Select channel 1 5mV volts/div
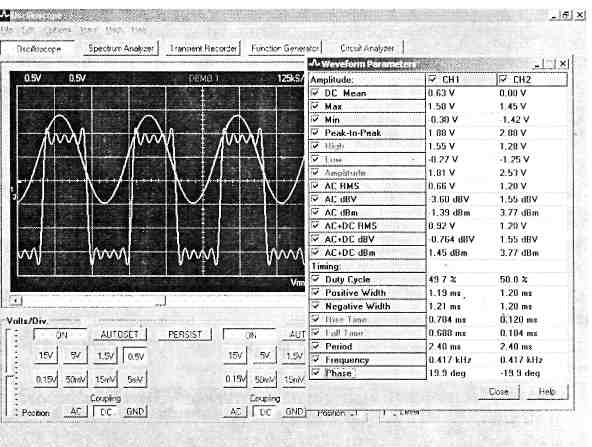This screenshot has height=447, width=592. 136,379
